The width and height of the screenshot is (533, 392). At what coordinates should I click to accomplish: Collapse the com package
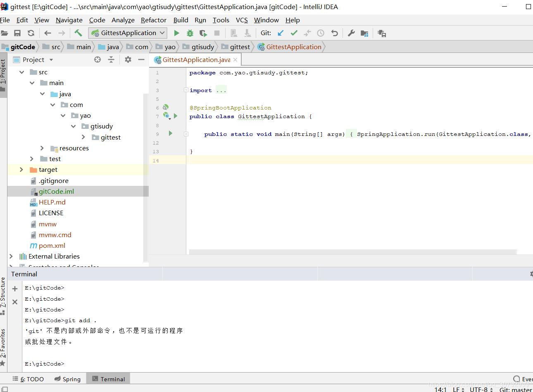pyautogui.click(x=52, y=105)
